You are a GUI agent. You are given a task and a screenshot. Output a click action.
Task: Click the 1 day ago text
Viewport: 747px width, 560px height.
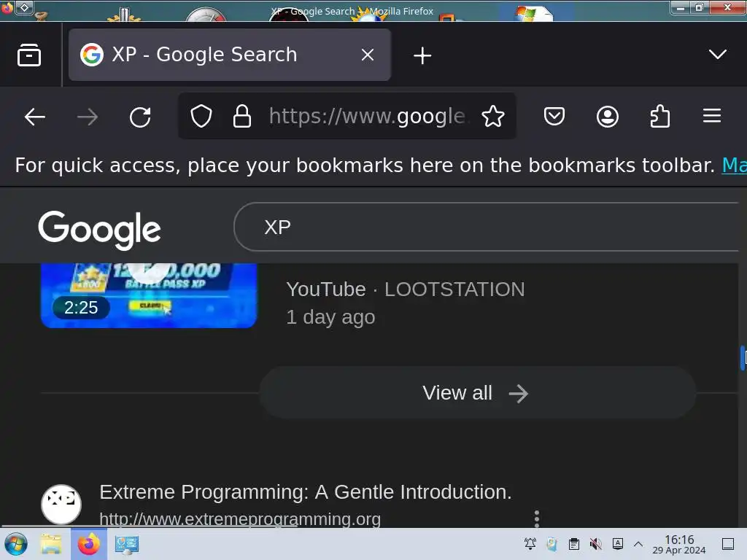tap(330, 317)
